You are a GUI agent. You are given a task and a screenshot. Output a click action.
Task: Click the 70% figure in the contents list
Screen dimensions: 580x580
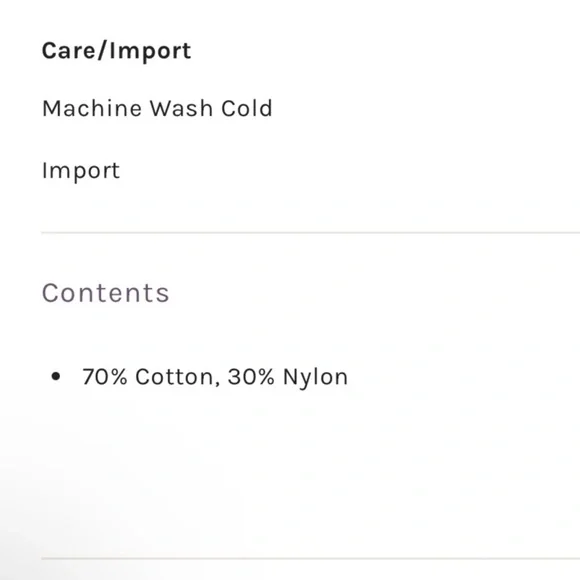click(105, 377)
